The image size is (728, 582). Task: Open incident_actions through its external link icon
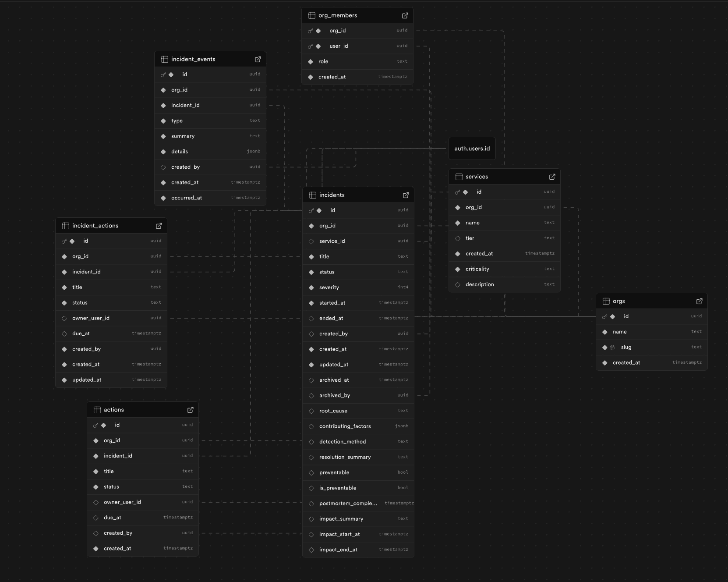pos(159,226)
